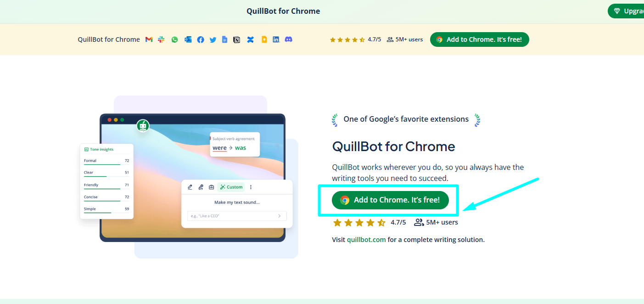This screenshot has width=644, height=304.
Task: Open the three-dot more options menu
Action: pyautogui.click(x=251, y=187)
